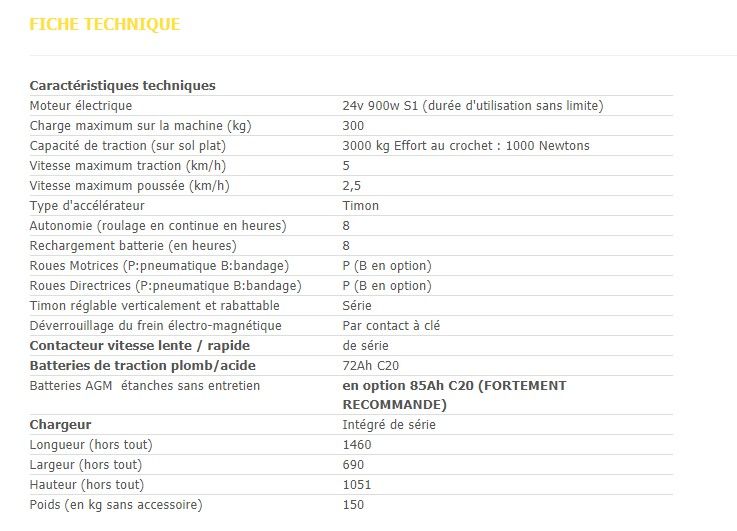Select the Charge maximum sur la machine label
This screenshot has height=531, width=737.
coord(140,125)
